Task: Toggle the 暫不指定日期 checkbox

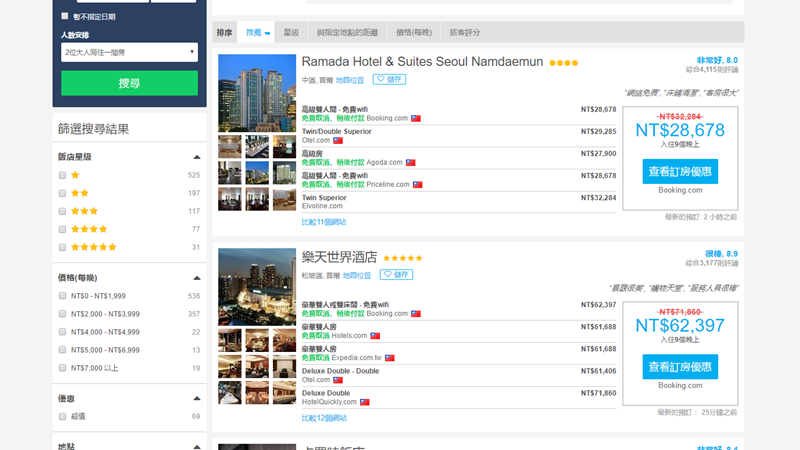Action: [x=65, y=16]
